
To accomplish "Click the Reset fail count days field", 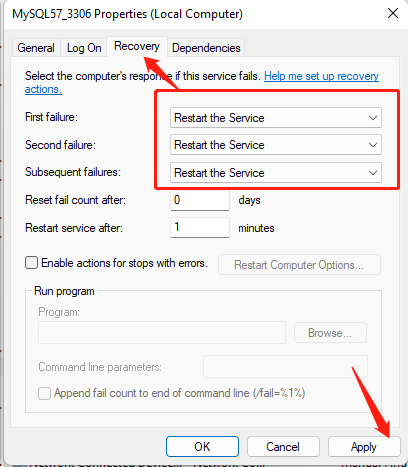I will (x=200, y=200).
